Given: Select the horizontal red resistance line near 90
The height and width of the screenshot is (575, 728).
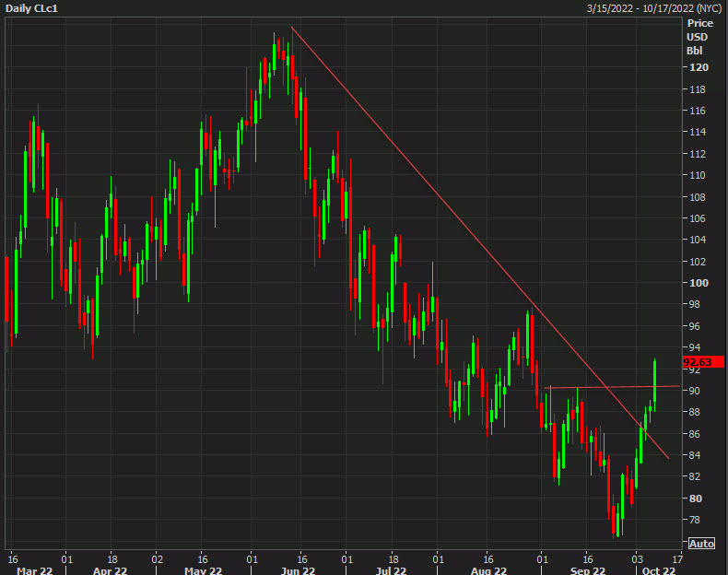Looking at the screenshot, I should pyautogui.click(x=612, y=387).
